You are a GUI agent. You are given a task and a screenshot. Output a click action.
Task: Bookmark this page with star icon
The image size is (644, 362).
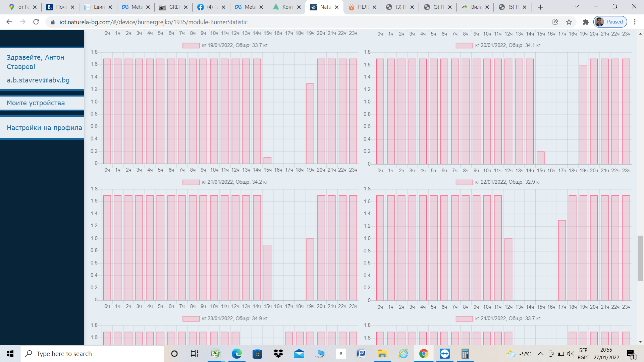[569, 22]
